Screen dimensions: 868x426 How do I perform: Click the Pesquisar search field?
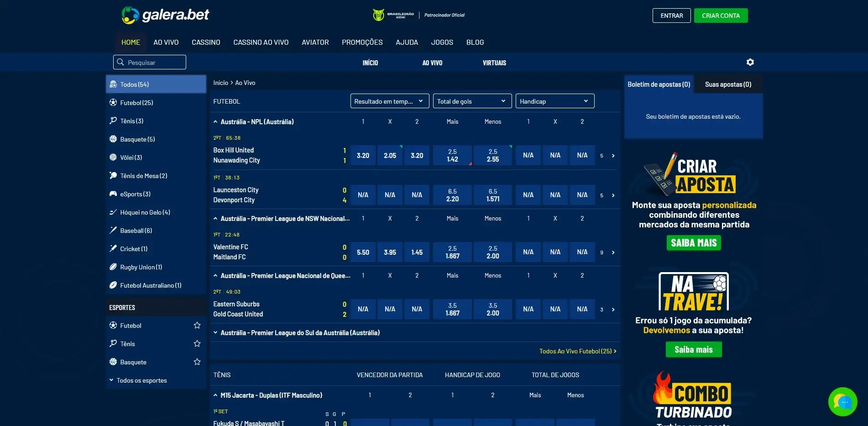coord(149,62)
